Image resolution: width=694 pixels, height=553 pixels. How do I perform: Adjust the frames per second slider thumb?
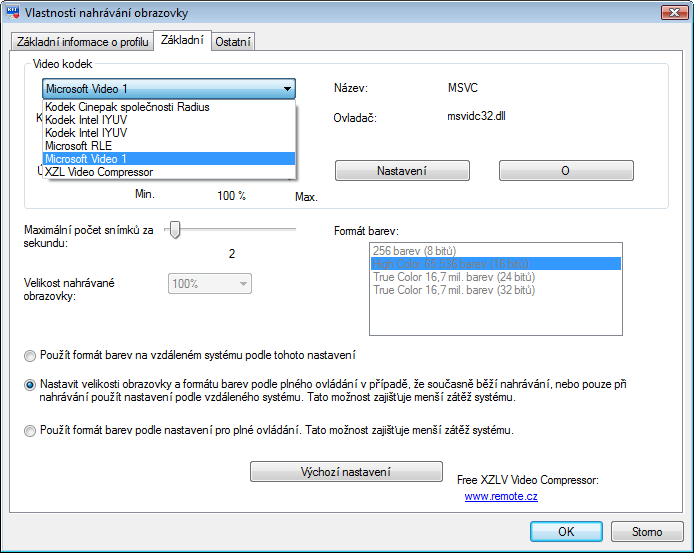tap(175, 229)
